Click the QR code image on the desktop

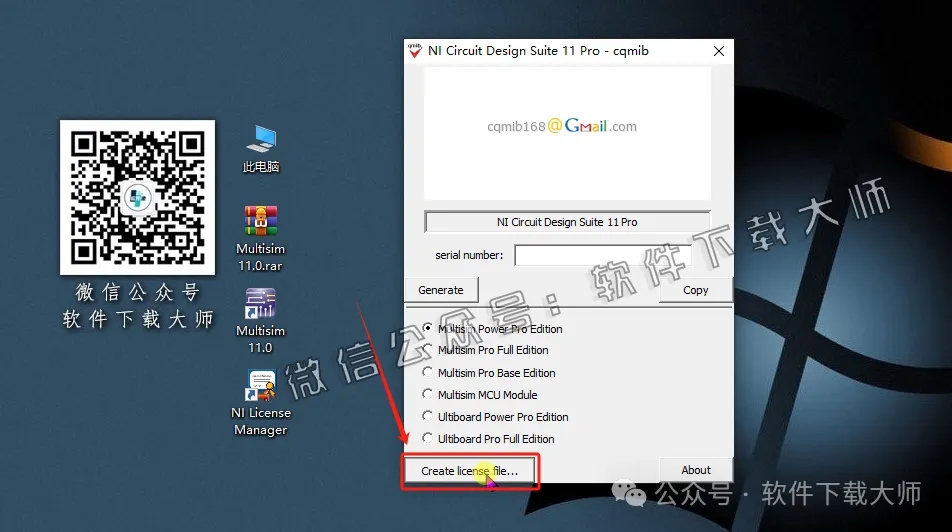pos(137,197)
